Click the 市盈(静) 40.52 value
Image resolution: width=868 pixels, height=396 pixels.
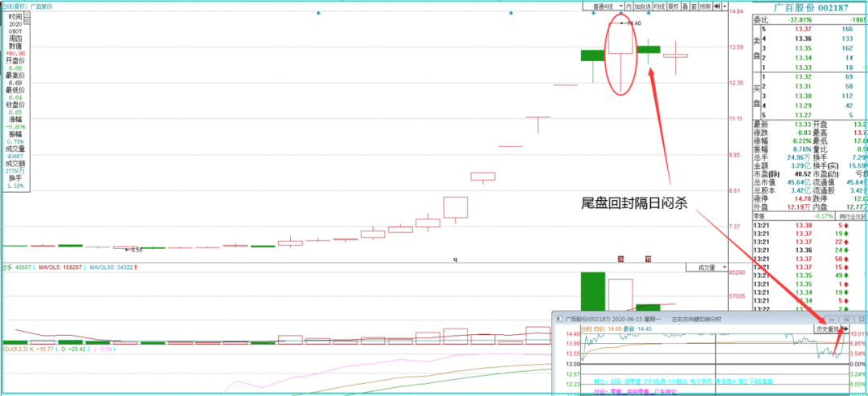tap(803, 174)
